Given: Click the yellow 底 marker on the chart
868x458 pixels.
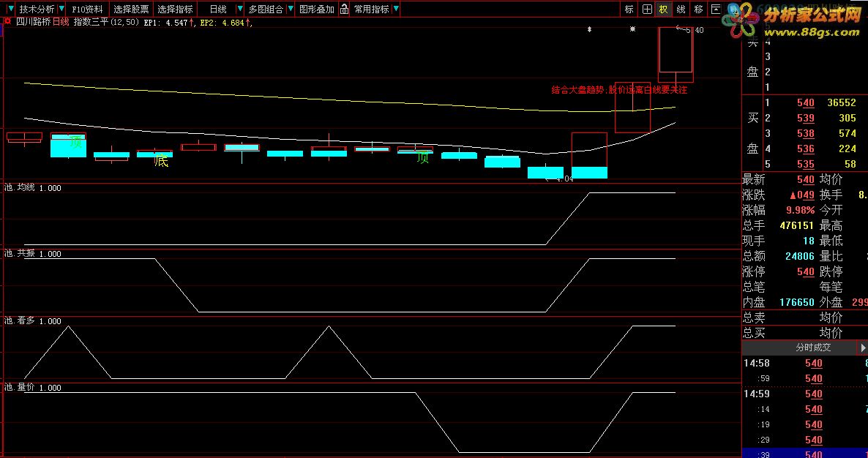Looking at the screenshot, I should [x=161, y=162].
